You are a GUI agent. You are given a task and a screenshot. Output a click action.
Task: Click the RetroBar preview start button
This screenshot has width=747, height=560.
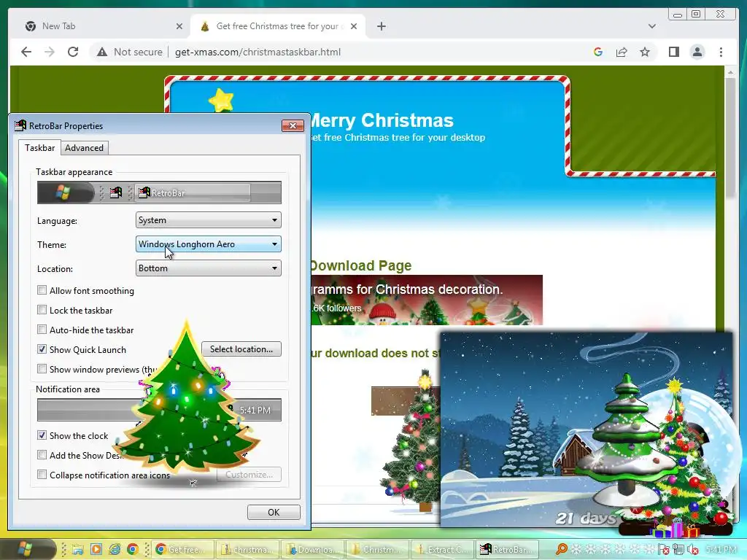click(x=66, y=192)
